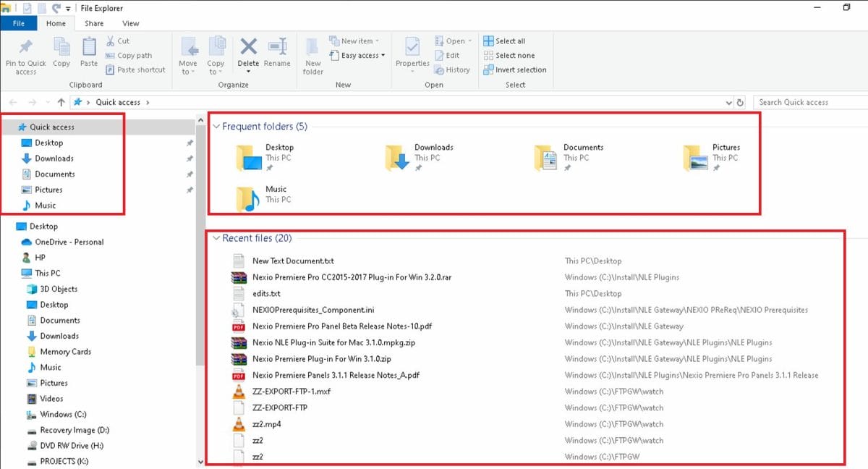868x469 pixels.
Task: Switch to the View ribbon tab
Action: pyautogui.click(x=130, y=23)
